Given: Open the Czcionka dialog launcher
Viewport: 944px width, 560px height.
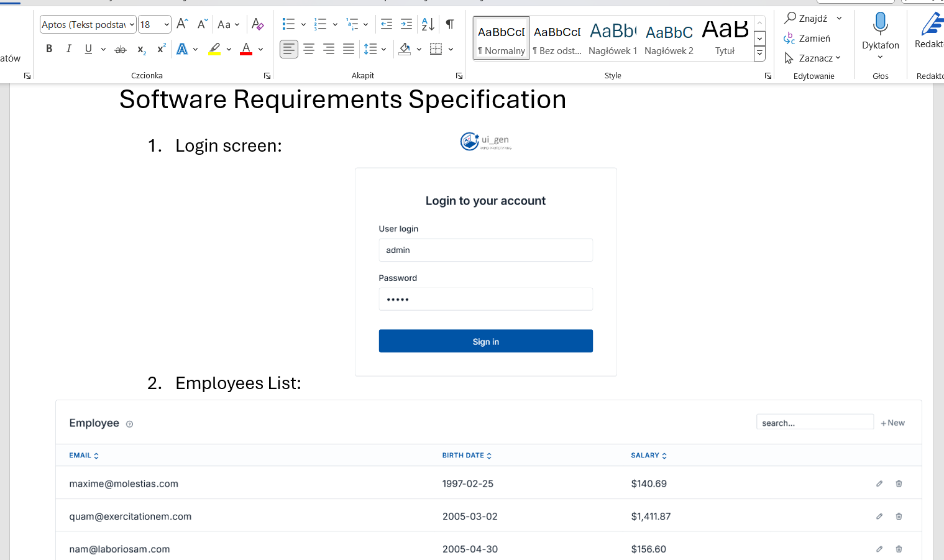Looking at the screenshot, I should 267,76.
